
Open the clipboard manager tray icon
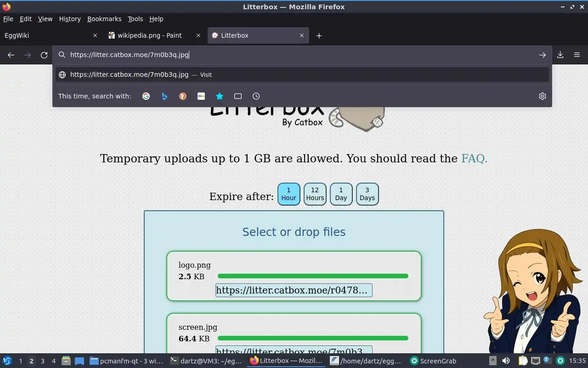[x=523, y=361]
